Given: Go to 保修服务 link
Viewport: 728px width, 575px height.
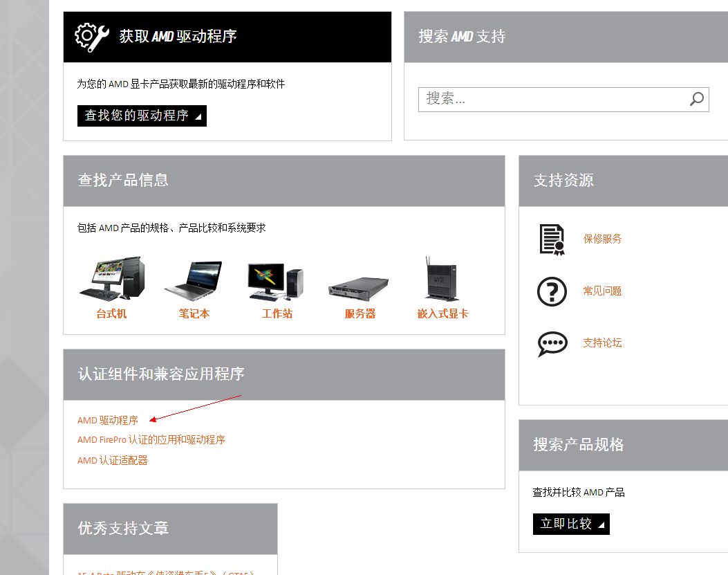Looking at the screenshot, I should pos(602,239).
